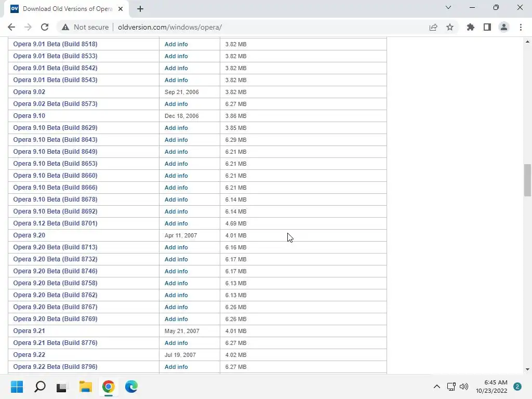Open the Opera 9.21 download link
Image resolution: width=532 pixels, height=399 pixels.
coord(29,331)
